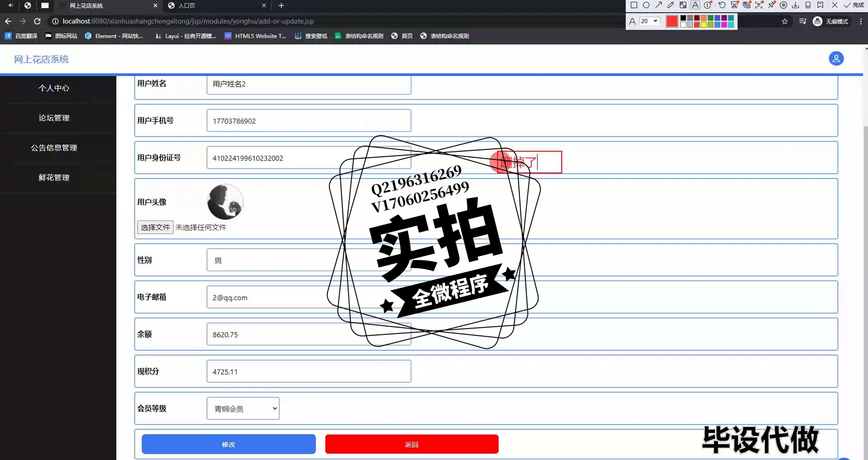The height and width of the screenshot is (460, 868).
Task: Open the Layui bookmark
Action: 185,36
